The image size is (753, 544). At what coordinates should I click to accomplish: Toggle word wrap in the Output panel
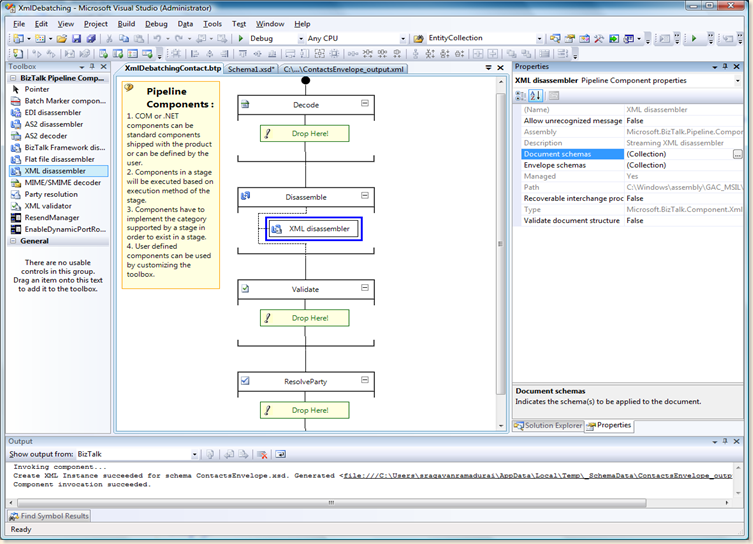[x=281, y=454]
